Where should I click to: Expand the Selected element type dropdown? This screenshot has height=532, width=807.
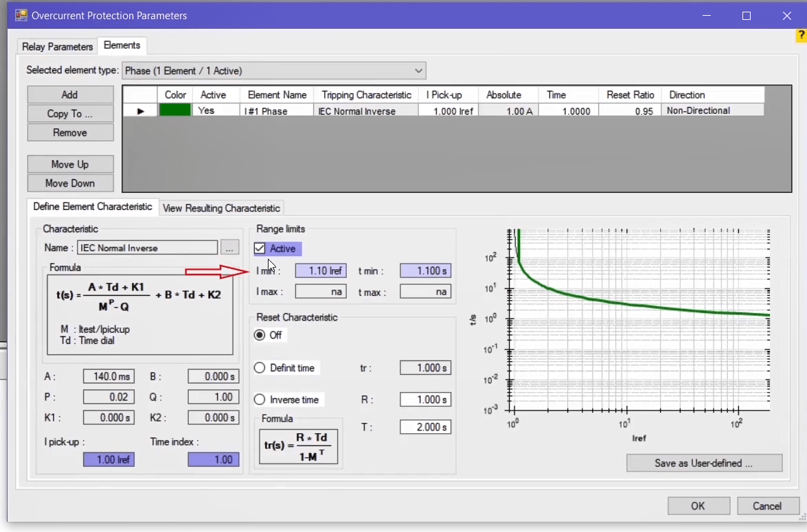[418, 71]
